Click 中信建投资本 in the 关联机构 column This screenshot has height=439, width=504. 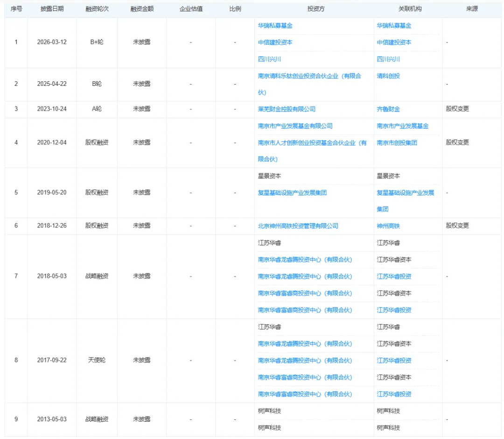(394, 42)
